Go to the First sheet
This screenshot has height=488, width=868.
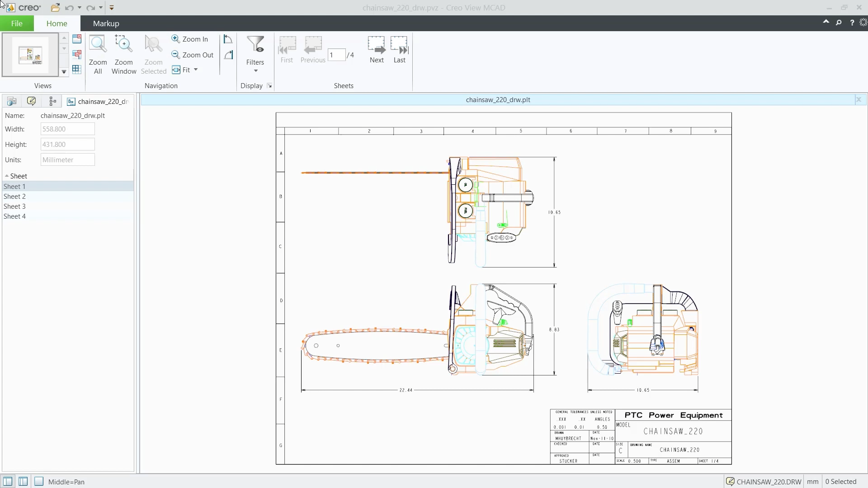pos(287,50)
